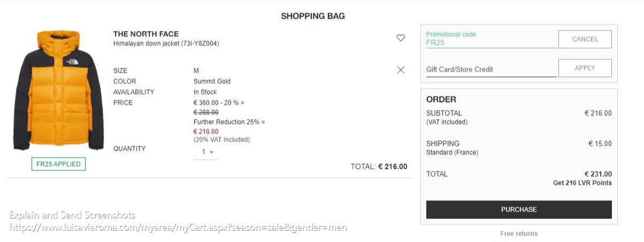This screenshot has height=242, width=644.
Task: Click the SHOPPING BAG heading
Action: tap(313, 16)
